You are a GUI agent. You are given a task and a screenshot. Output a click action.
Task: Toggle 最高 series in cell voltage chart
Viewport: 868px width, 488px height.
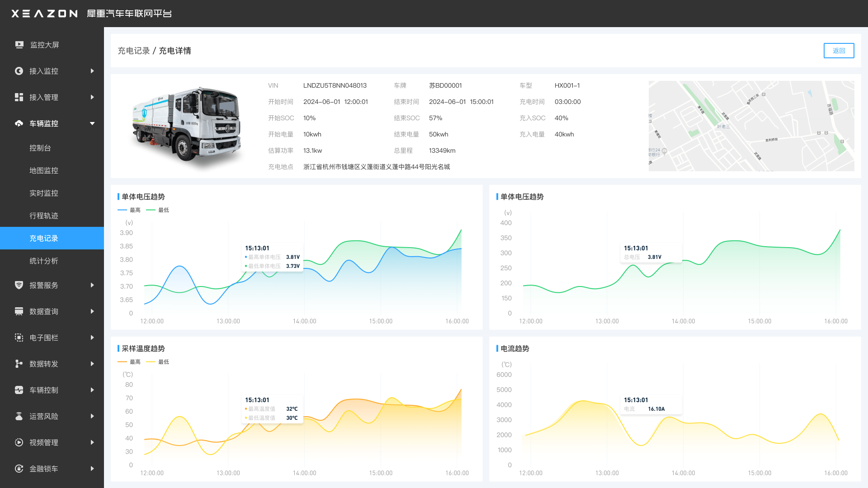tap(129, 210)
